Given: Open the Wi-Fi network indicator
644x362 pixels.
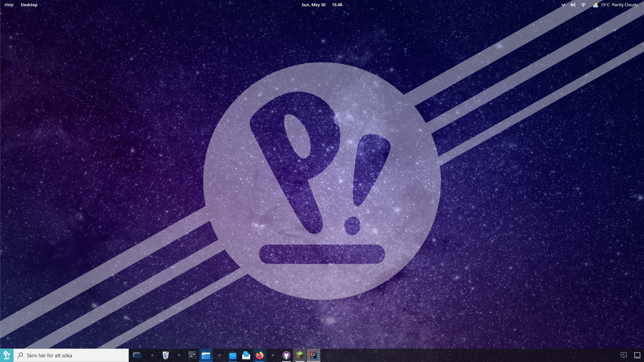Looking at the screenshot, I should (583, 5).
